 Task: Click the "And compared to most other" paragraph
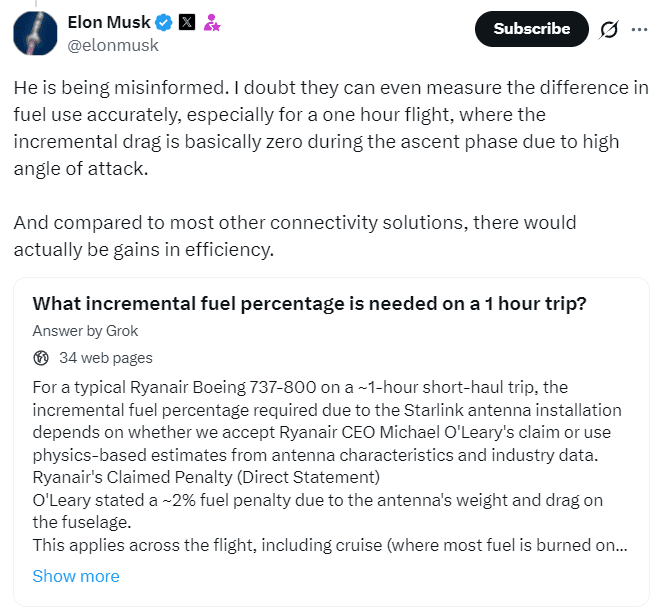coord(295,234)
